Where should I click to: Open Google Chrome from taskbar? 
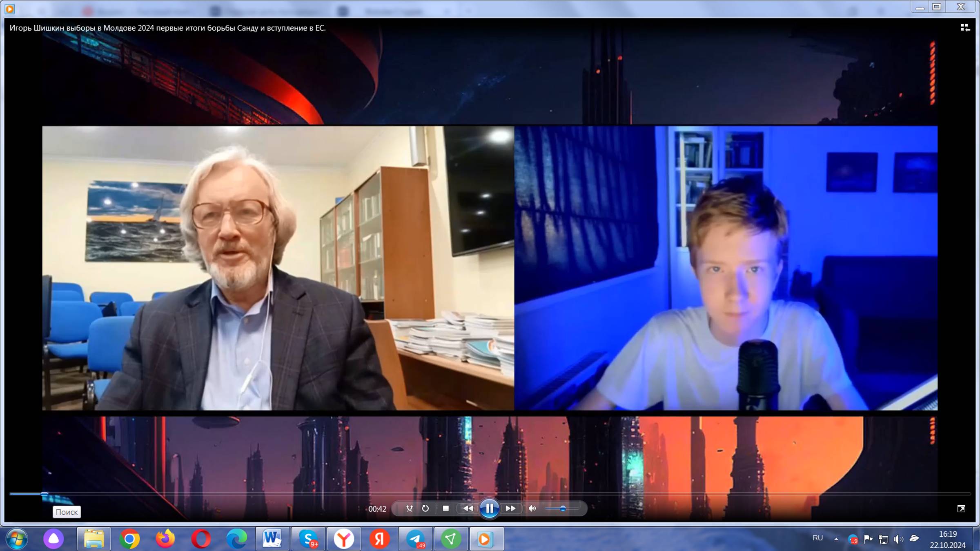129,539
